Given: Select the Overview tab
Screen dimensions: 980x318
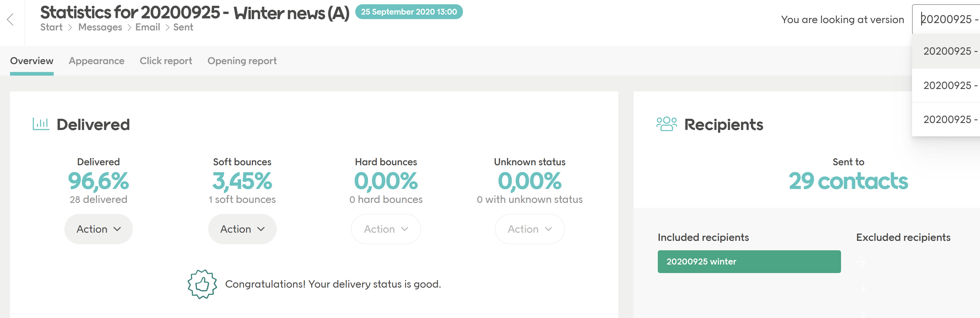Looking at the screenshot, I should tap(32, 61).
